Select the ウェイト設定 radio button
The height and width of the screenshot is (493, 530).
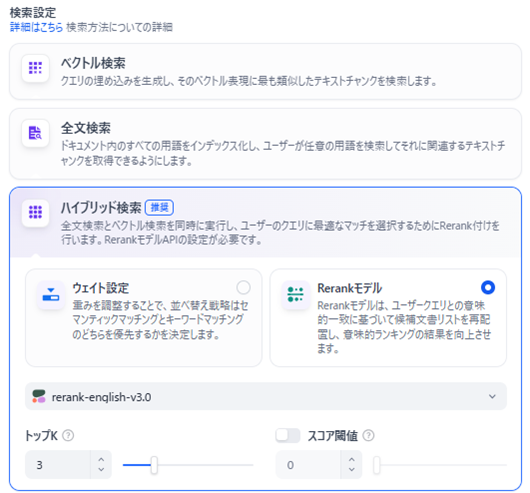point(243,288)
